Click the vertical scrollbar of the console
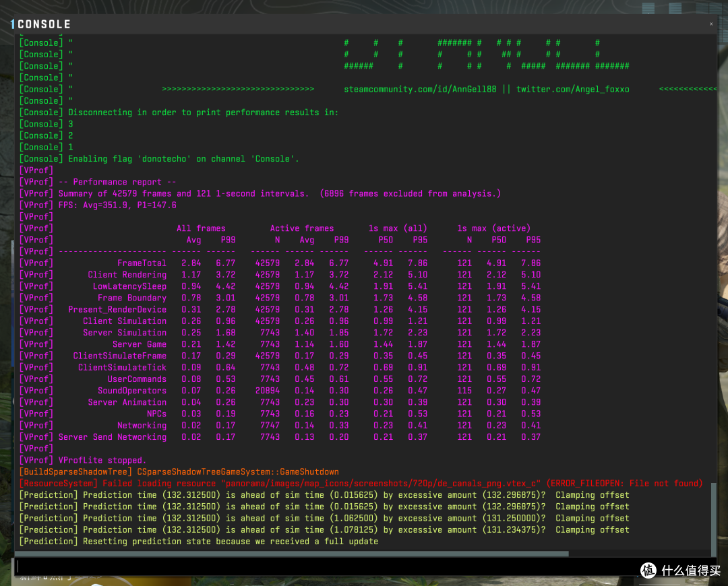 point(714,519)
